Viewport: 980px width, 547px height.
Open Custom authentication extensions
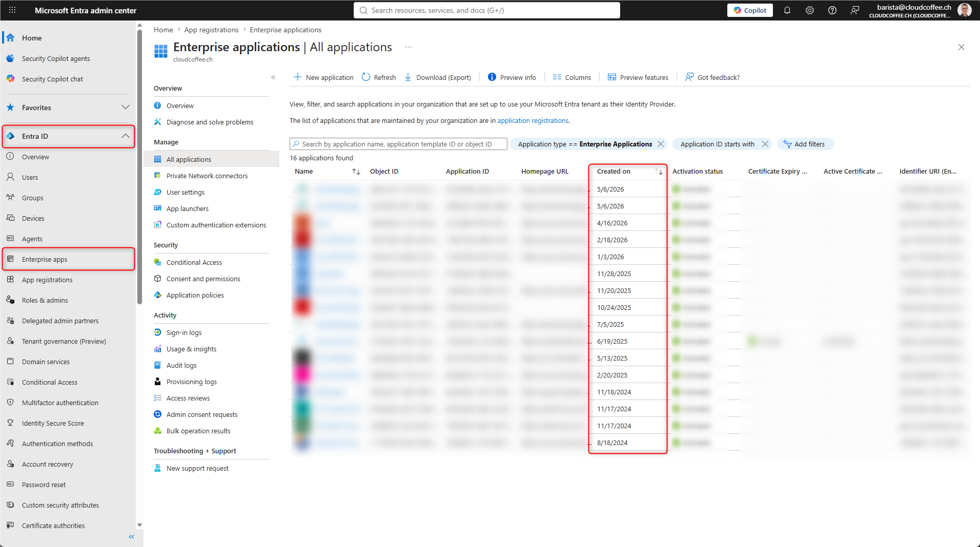[x=216, y=225]
